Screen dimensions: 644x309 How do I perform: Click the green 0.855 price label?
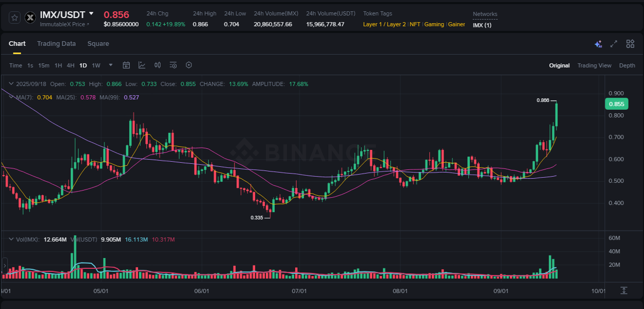pyautogui.click(x=616, y=104)
